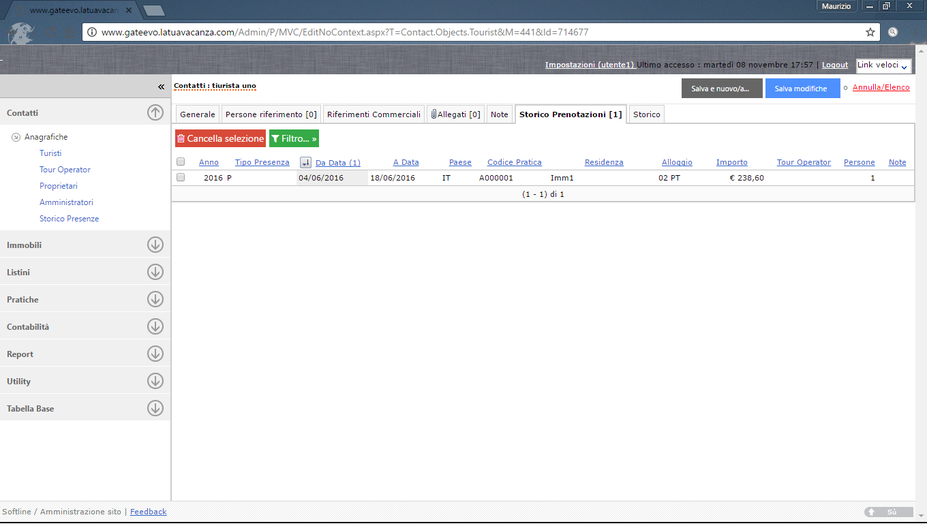Open the Allegati tab with the paperclip icon
This screenshot has height=526, width=927.
point(455,115)
